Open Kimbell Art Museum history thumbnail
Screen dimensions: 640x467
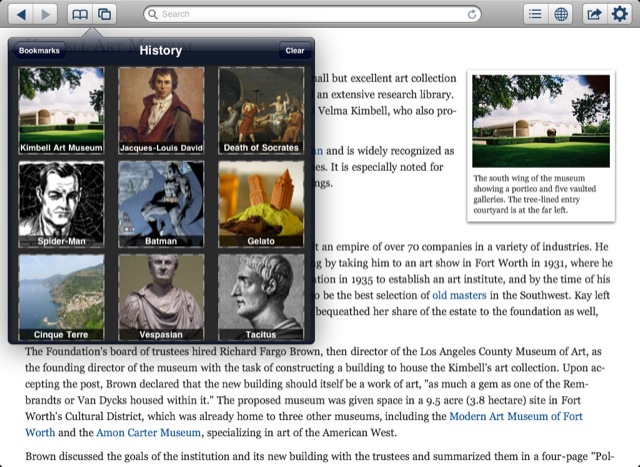click(x=61, y=110)
